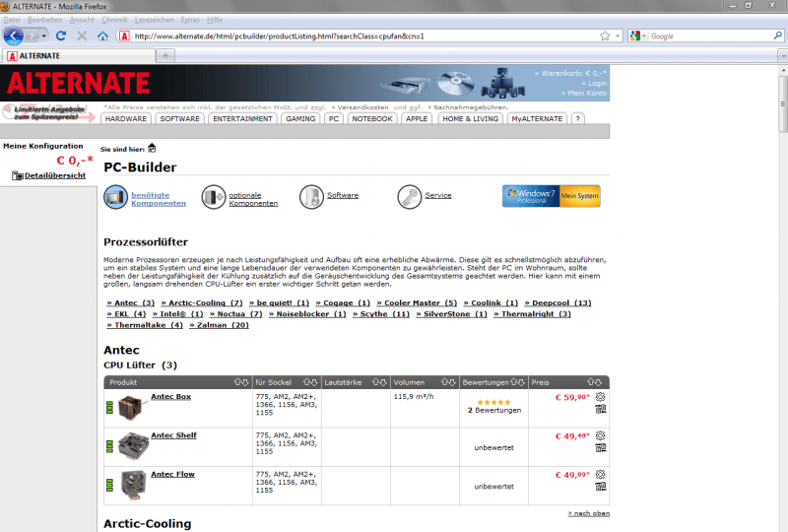Screen dimensions: 788x532
Task: Select the NOTEBOOK navigation tab
Action: click(x=372, y=118)
